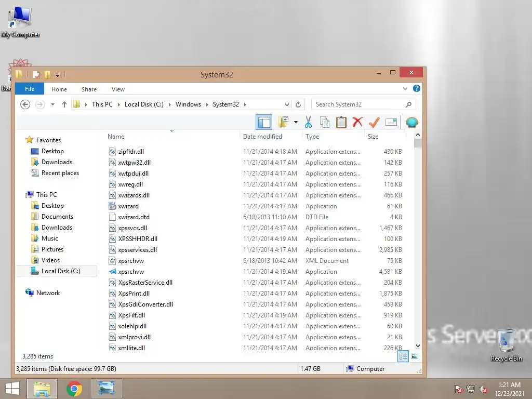
Task: Select the xwizard application file
Action: click(x=128, y=206)
